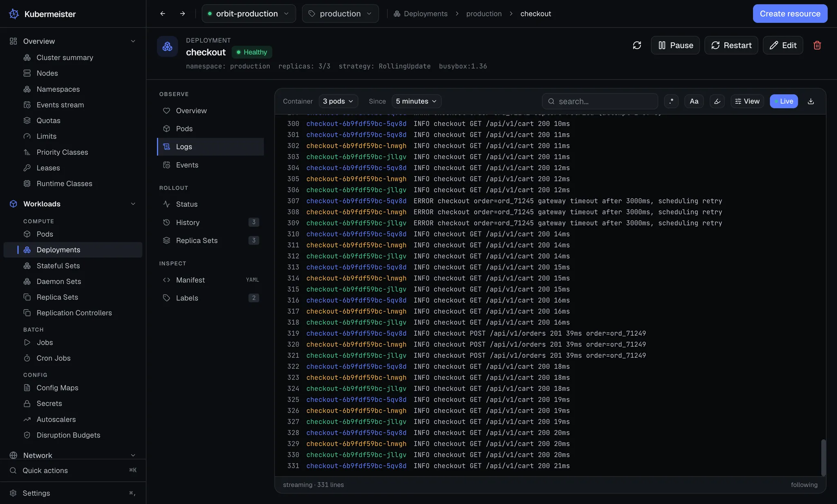Open Cluster summary in sidebar

pos(73,58)
